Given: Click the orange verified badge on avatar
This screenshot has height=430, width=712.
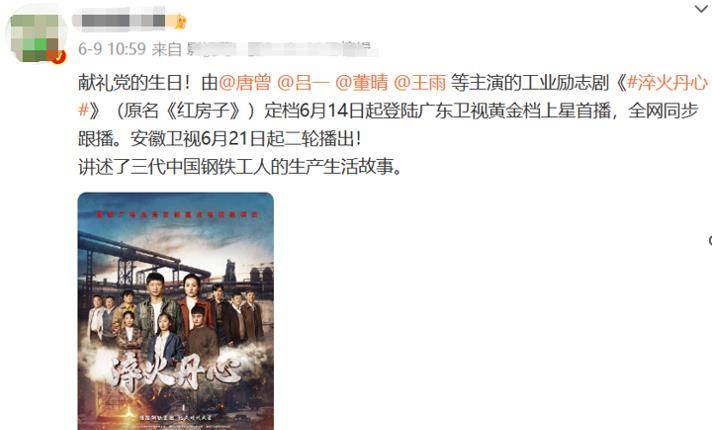Looking at the screenshot, I should click(58, 57).
